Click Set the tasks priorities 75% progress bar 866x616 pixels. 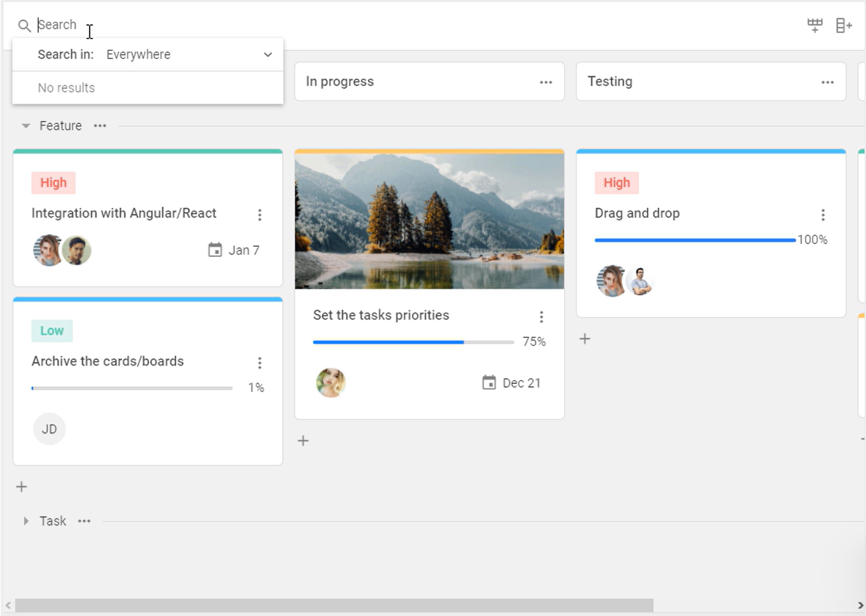[414, 342]
